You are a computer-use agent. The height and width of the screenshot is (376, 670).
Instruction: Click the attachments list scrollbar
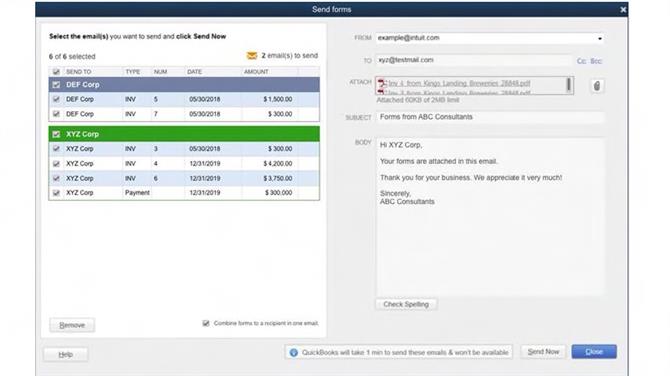click(569, 85)
